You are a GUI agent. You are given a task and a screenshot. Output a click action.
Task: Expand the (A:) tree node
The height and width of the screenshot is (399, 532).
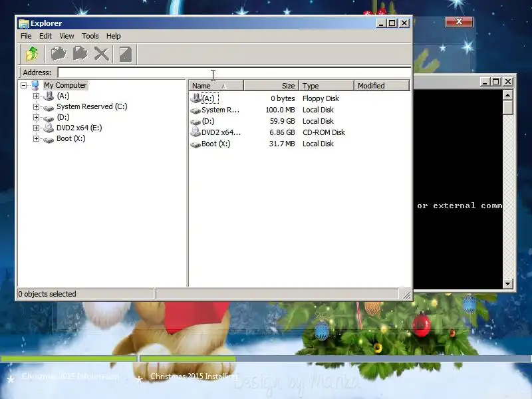click(x=36, y=96)
